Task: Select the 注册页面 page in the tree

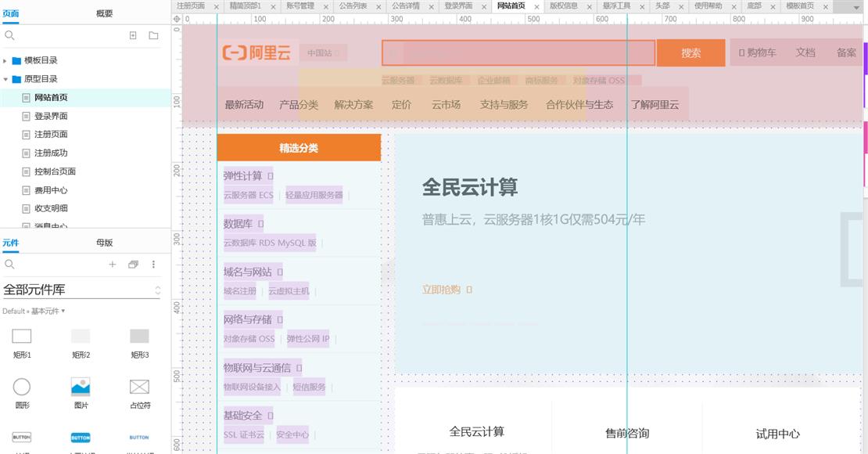Action: [x=51, y=135]
